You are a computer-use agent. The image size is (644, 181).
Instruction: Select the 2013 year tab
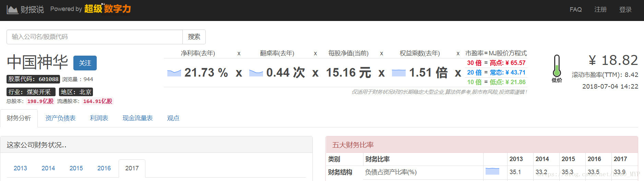coord(20,168)
